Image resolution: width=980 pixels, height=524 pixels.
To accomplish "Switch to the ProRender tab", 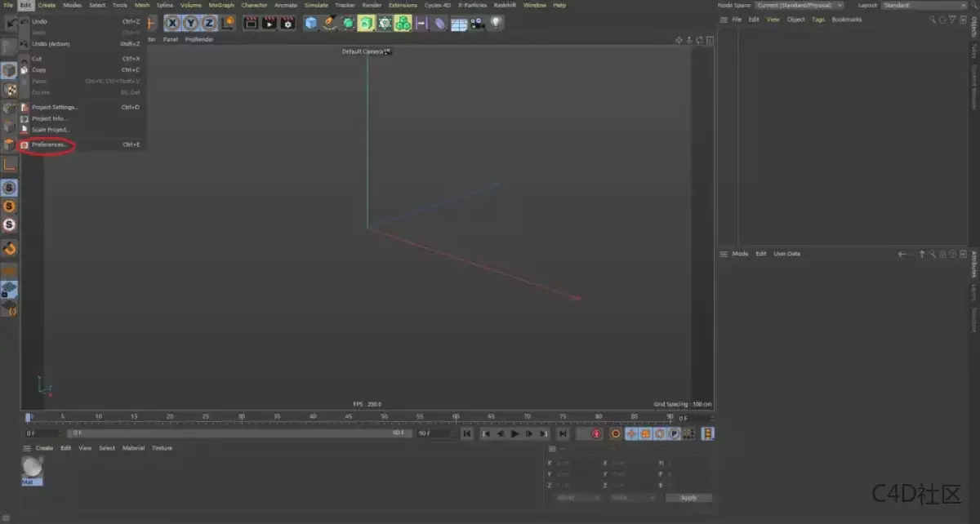I will (198, 38).
